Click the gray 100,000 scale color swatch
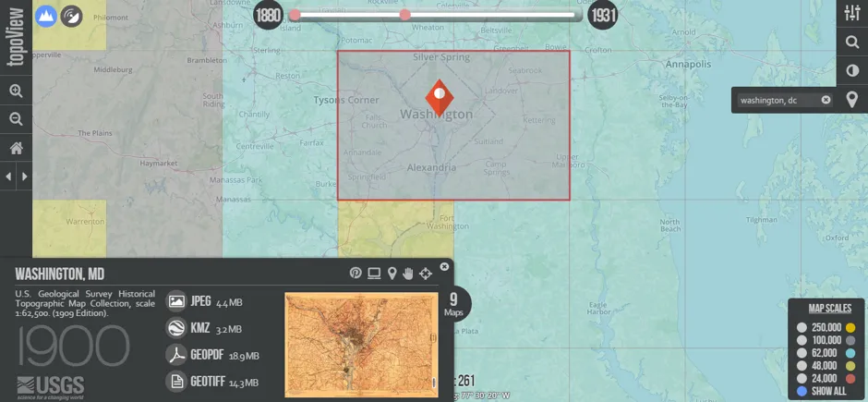 pos(850,340)
